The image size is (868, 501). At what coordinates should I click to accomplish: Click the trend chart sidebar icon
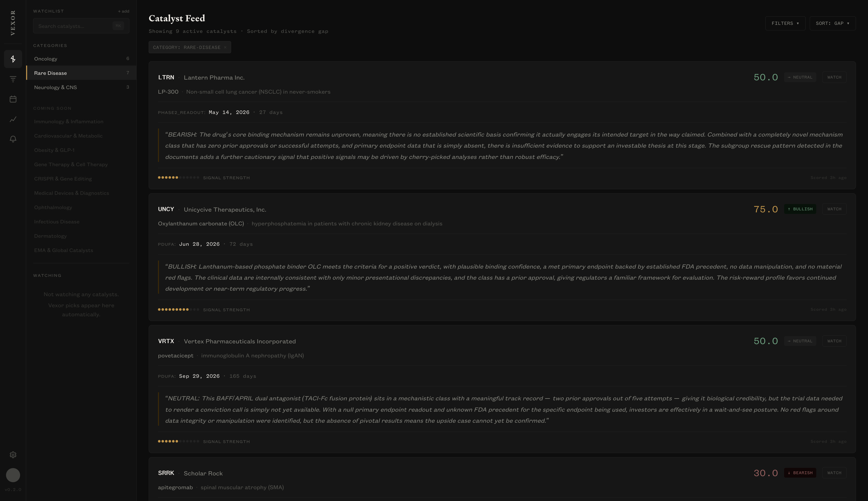[13, 119]
